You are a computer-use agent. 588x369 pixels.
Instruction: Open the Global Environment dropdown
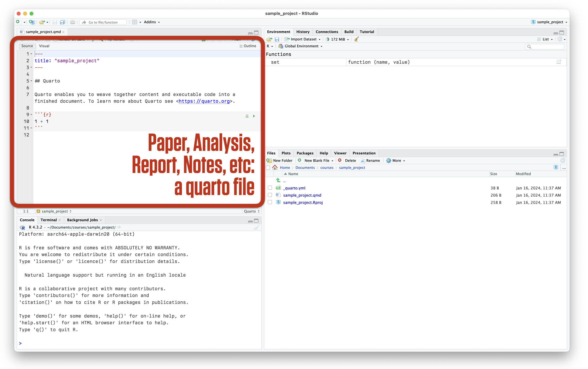tap(301, 46)
